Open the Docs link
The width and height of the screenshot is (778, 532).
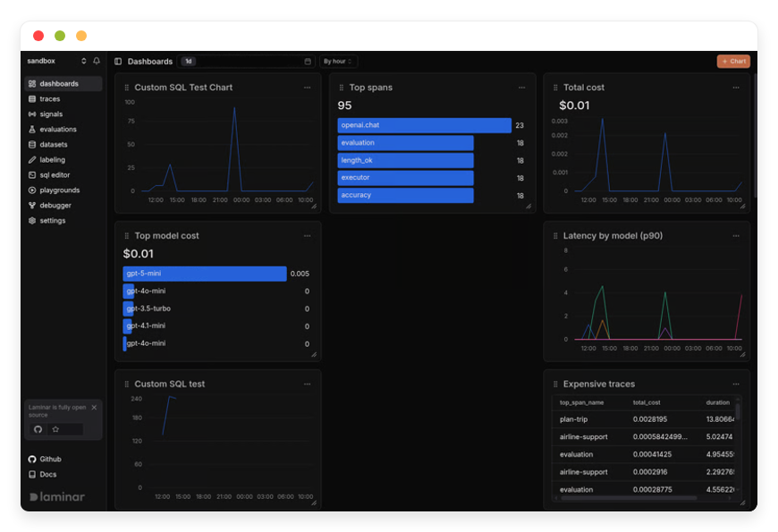[x=43, y=475]
